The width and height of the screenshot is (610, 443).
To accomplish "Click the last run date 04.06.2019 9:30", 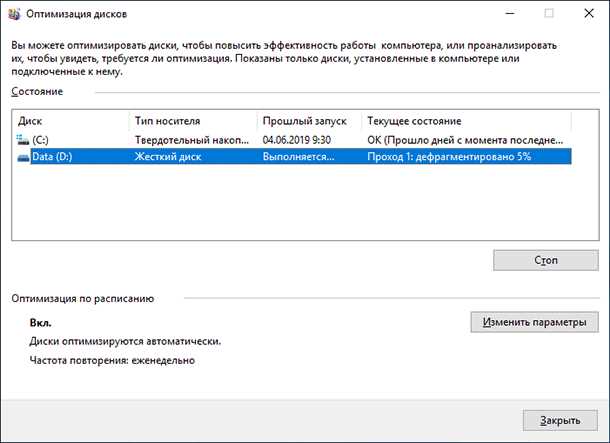I will 297,140.
